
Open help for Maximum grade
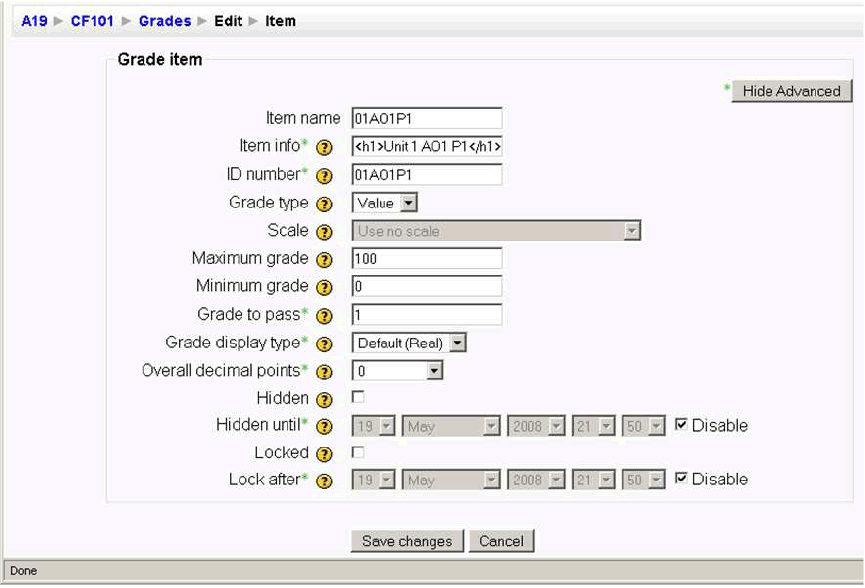coord(324,260)
